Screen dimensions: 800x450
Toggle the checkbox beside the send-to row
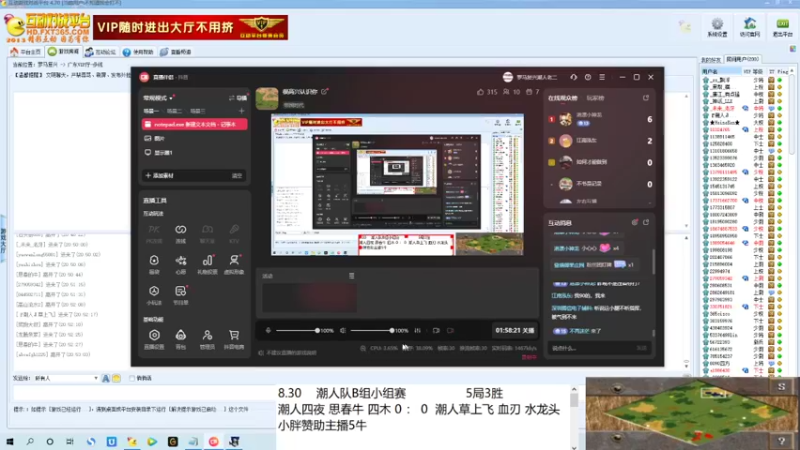pos(132,378)
